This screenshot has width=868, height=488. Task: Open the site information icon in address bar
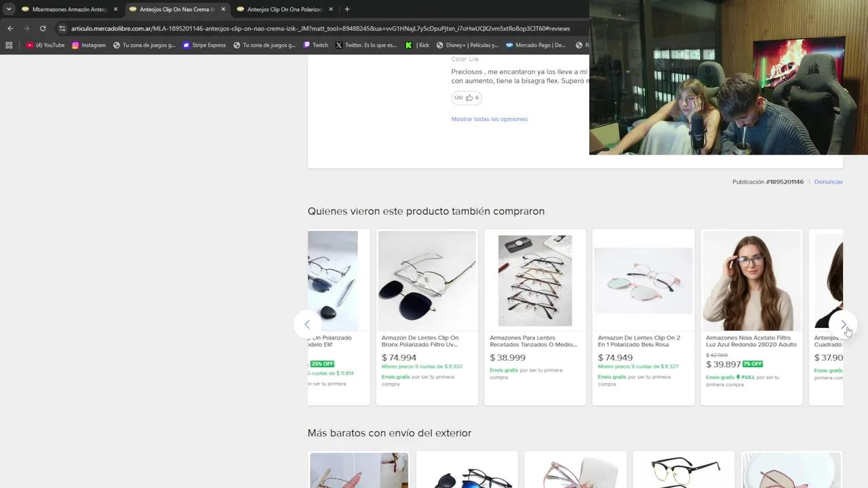click(x=62, y=28)
